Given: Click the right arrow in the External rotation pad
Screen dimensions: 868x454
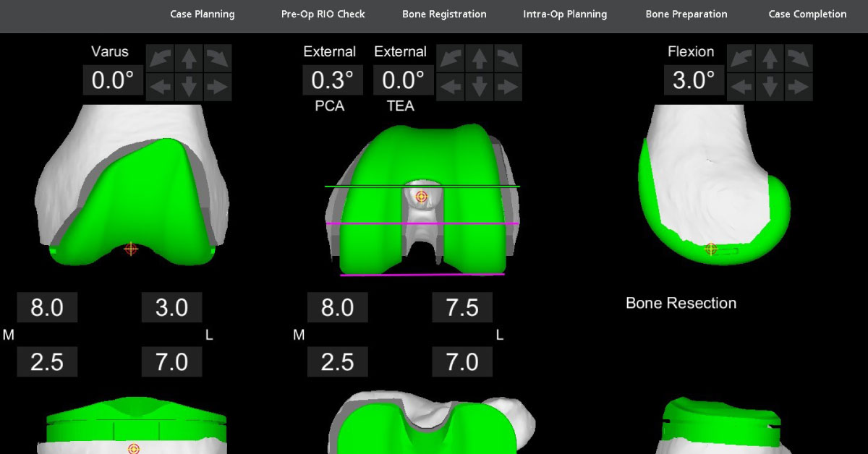Looking at the screenshot, I should point(509,87).
